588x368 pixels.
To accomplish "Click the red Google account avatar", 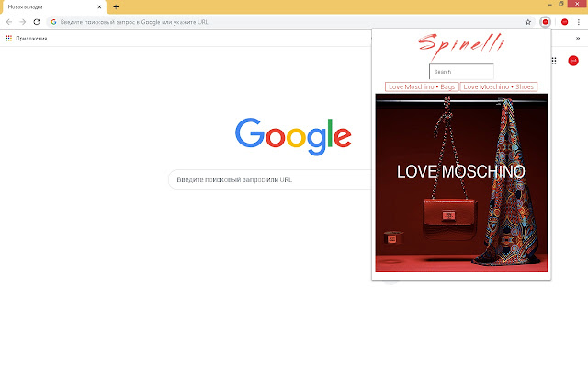I will 573,61.
